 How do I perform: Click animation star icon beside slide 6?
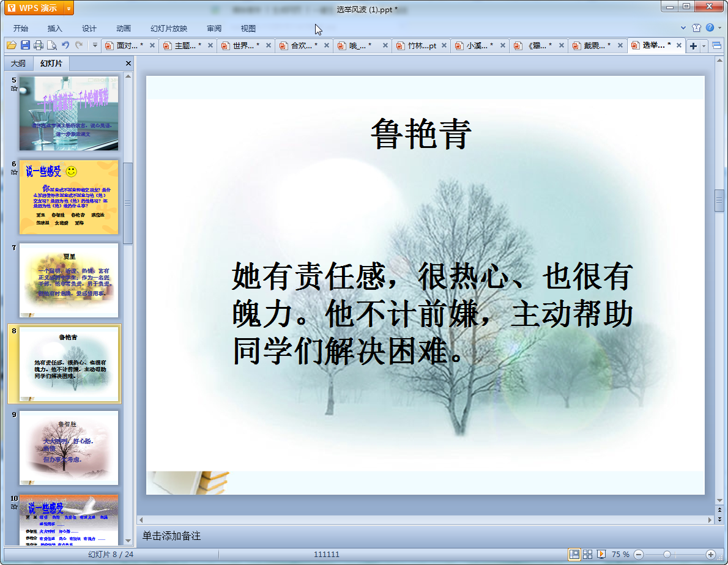[x=14, y=172]
